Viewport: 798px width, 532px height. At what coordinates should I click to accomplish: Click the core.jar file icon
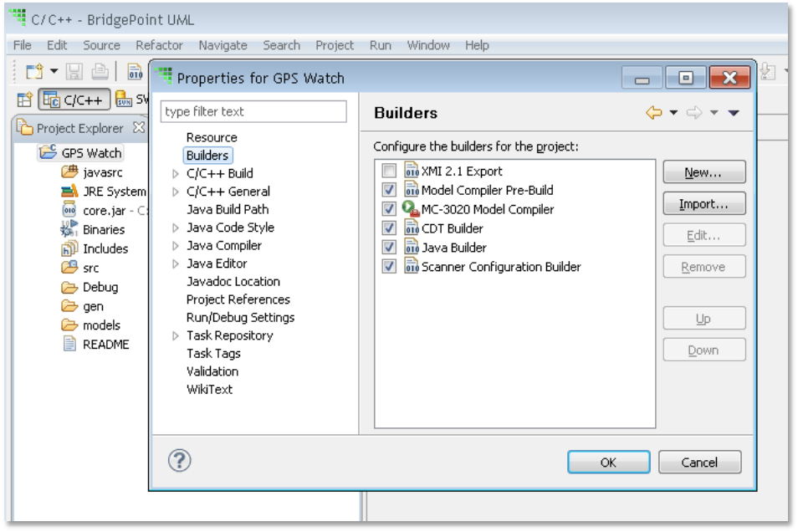(x=69, y=210)
